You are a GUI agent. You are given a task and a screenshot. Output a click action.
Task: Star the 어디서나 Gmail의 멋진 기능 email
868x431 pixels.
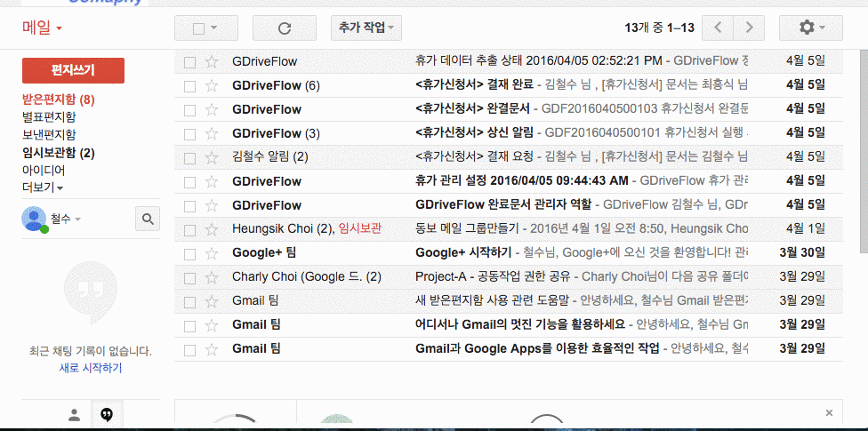[x=211, y=325]
